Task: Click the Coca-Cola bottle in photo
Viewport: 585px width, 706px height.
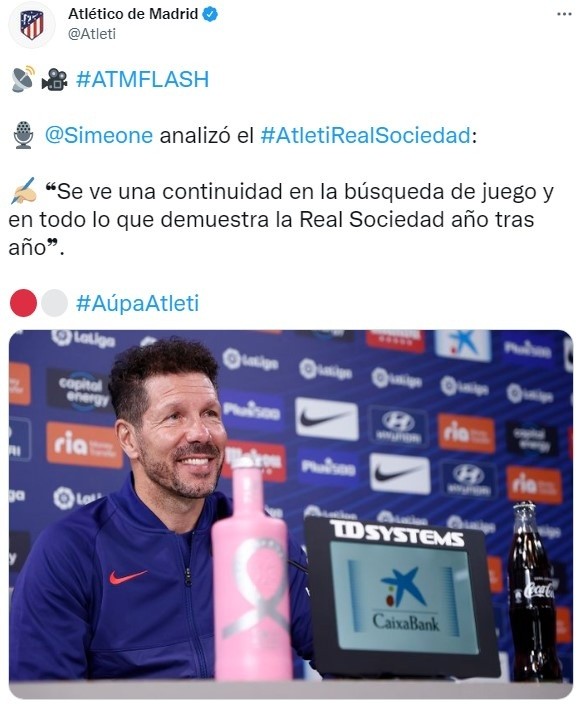Action: tap(534, 592)
